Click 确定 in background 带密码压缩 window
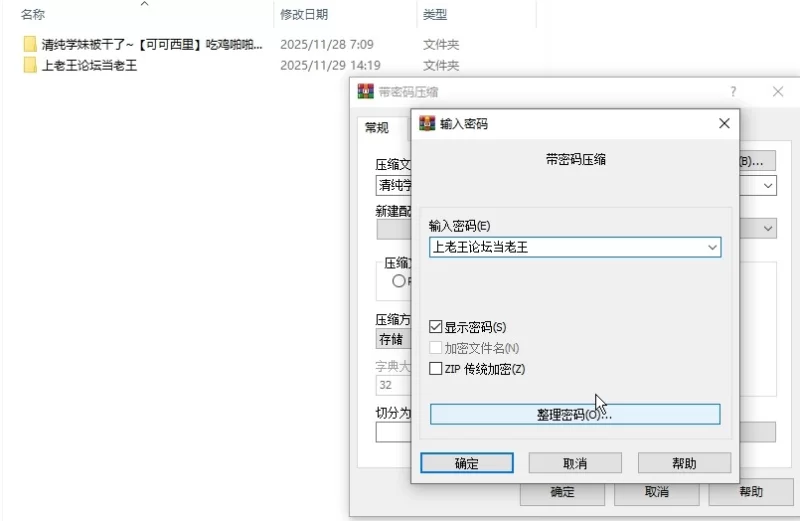This screenshot has width=800, height=521. pos(562,492)
